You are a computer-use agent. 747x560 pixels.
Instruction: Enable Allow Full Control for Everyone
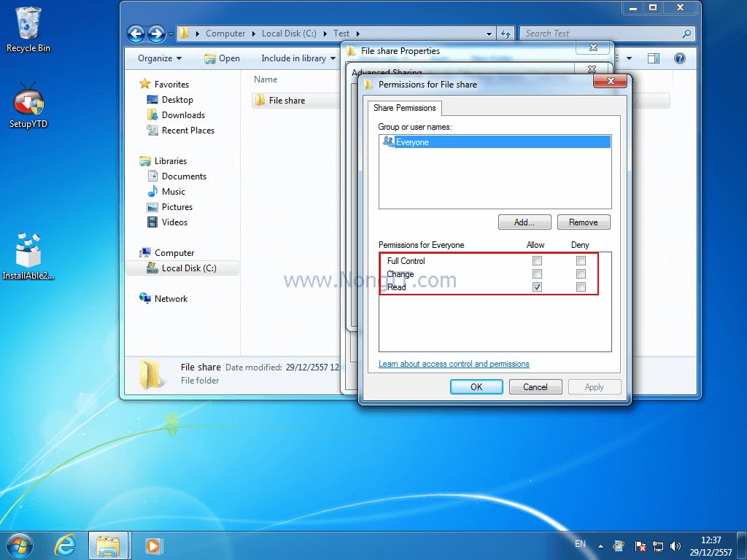537,260
